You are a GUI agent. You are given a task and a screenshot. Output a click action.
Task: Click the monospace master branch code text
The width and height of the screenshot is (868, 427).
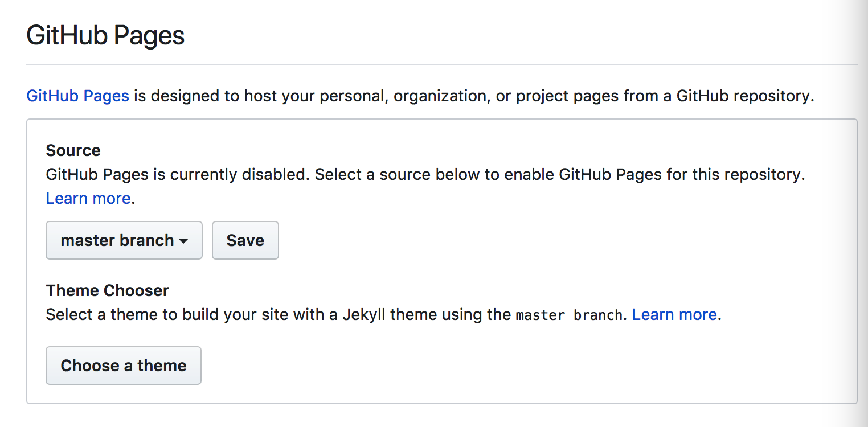568,315
